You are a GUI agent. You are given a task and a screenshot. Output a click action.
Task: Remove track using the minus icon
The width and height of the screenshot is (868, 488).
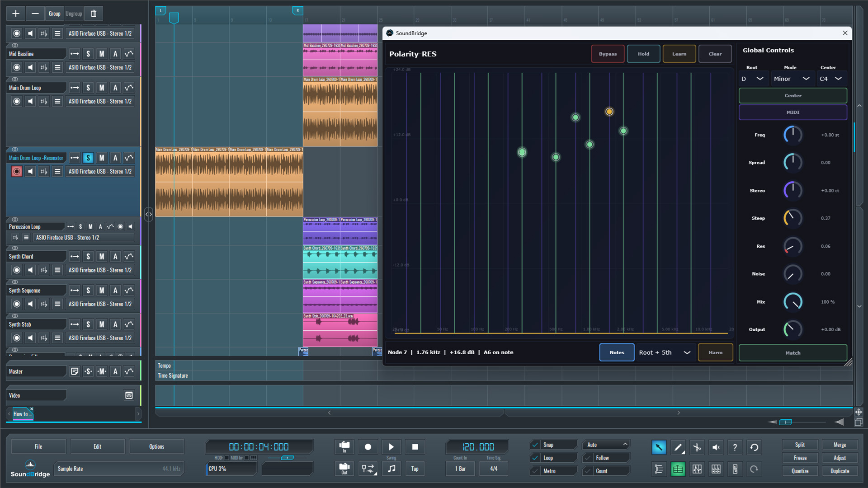[35, 14]
